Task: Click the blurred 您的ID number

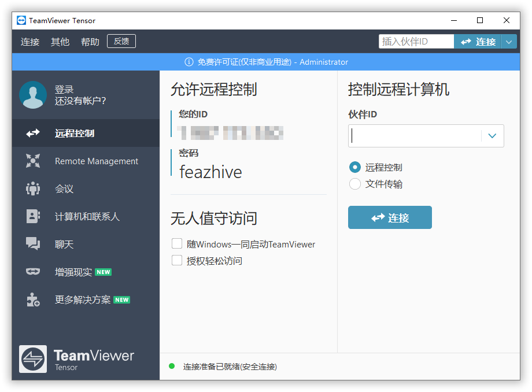Action: click(x=230, y=132)
